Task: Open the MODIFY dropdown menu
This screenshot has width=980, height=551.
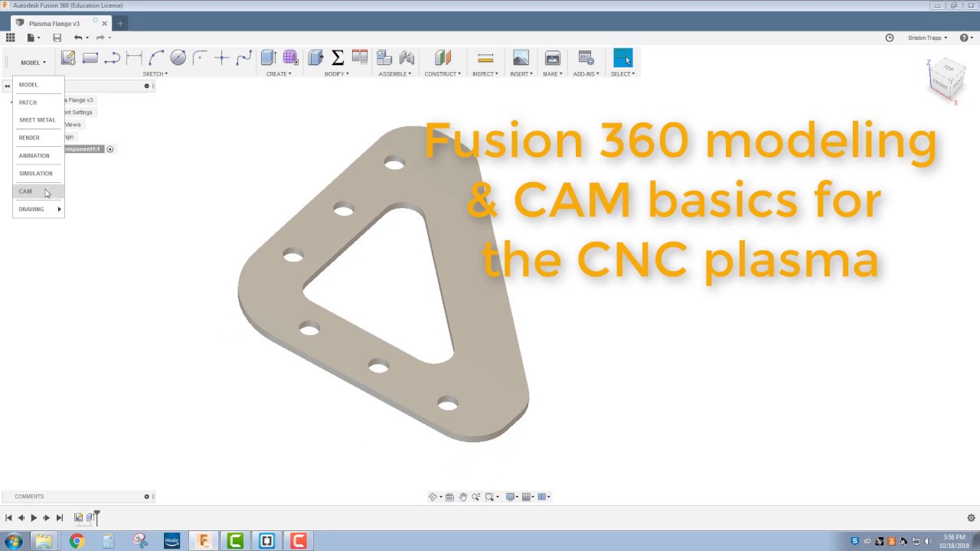Action: click(x=336, y=74)
